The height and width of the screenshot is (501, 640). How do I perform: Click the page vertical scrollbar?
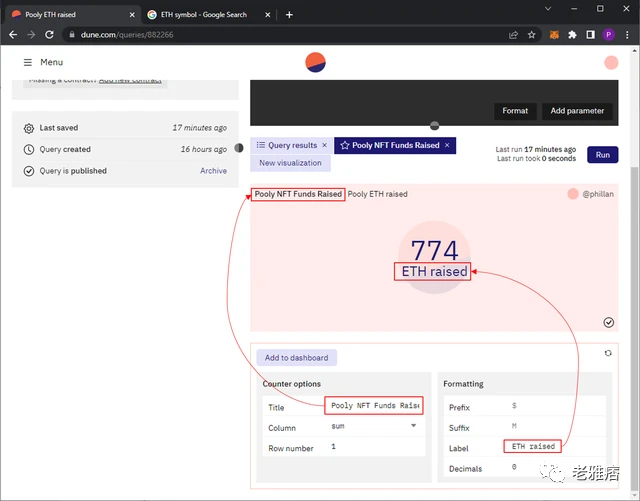click(x=634, y=327)
